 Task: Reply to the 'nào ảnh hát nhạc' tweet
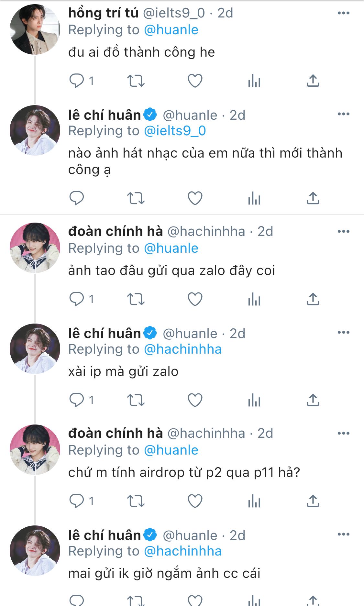point(77,198)
